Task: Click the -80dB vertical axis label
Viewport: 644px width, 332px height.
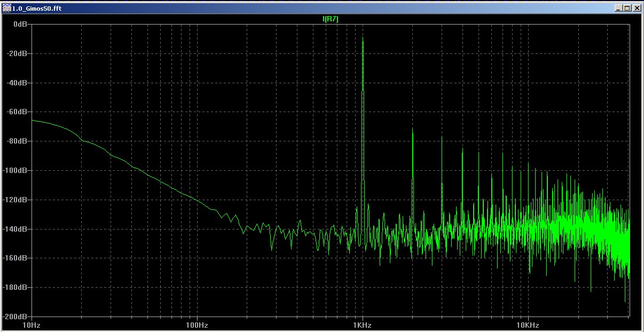Action: coord(17,141)
